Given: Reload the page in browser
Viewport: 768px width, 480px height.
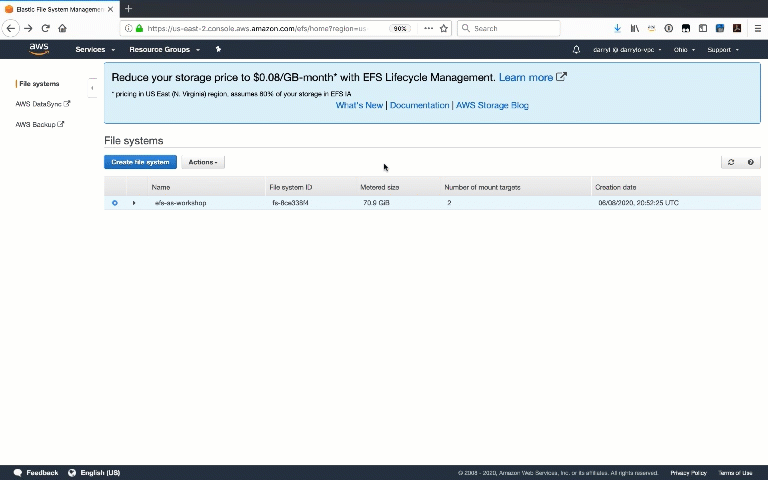Looking at the screenshot, I should tap(46, 28).
